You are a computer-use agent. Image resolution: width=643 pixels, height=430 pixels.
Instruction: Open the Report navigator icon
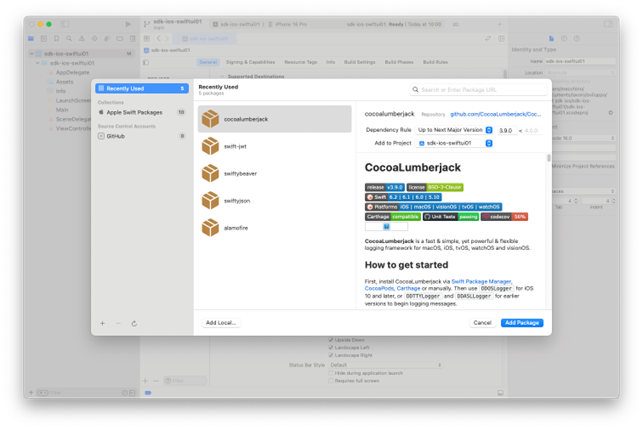pos(132,39)
